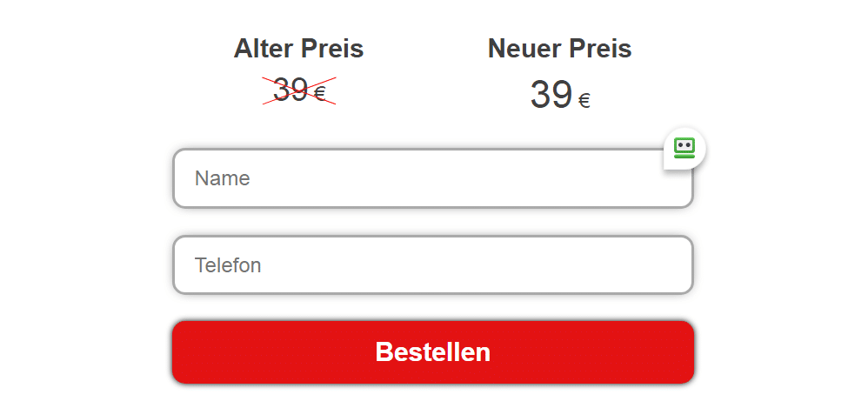
Task: Submit the order with the Bestellen label
Action: (432, 351)
